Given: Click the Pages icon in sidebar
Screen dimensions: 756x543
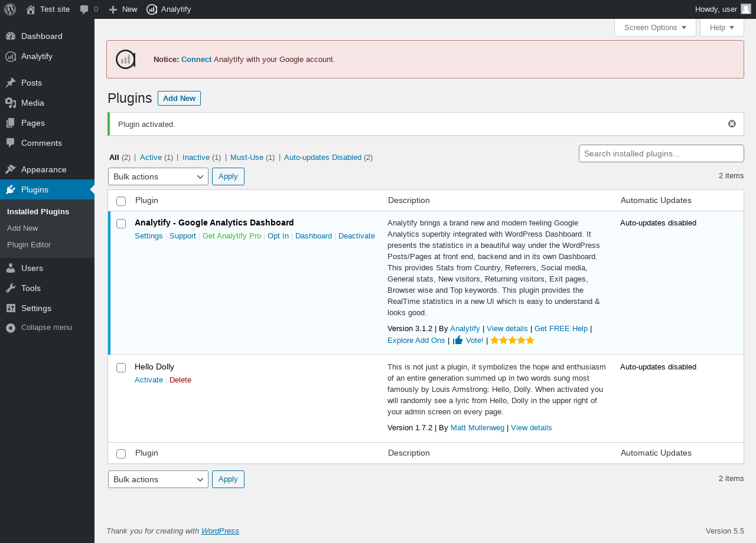Looking at the screenshot, I should [x=11, y=123].
